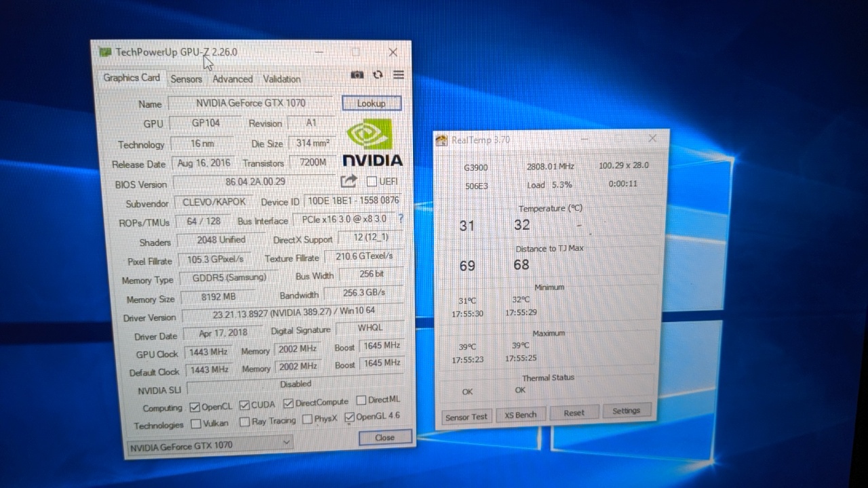Click the Texture Fillrate value
Viewport: 868px width, 488px height.
[364, 256]
